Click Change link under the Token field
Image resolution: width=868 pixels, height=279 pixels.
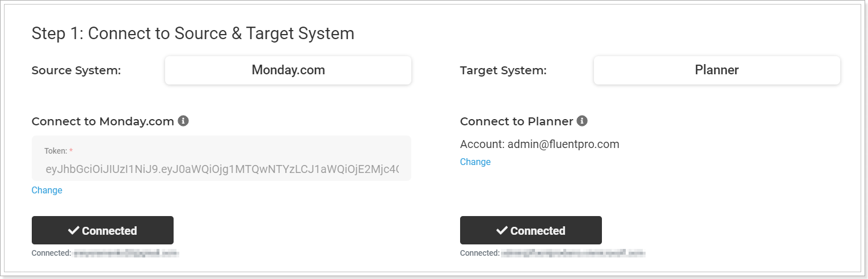point(47,190)
